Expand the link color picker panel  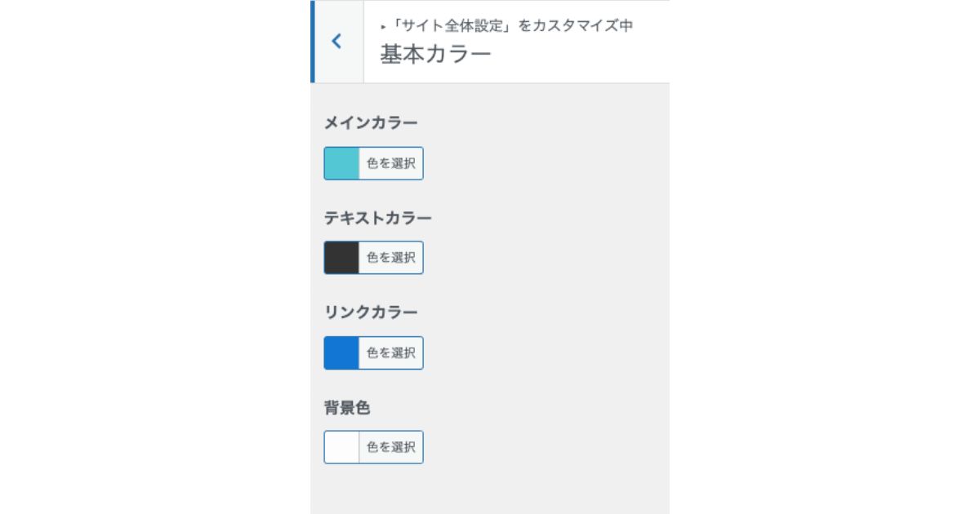tap(390, 352)
